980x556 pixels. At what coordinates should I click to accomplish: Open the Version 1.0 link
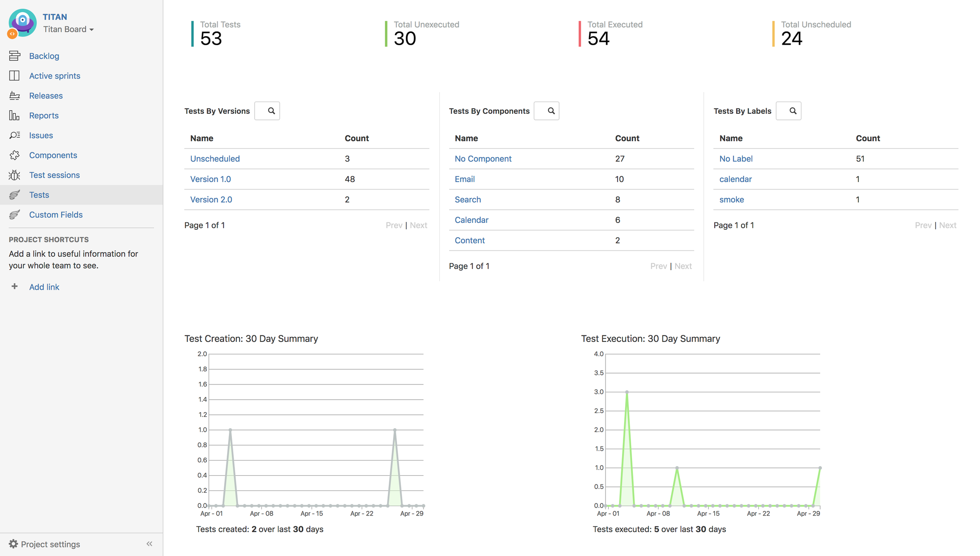pyautogui.click(x=210, y=179)
